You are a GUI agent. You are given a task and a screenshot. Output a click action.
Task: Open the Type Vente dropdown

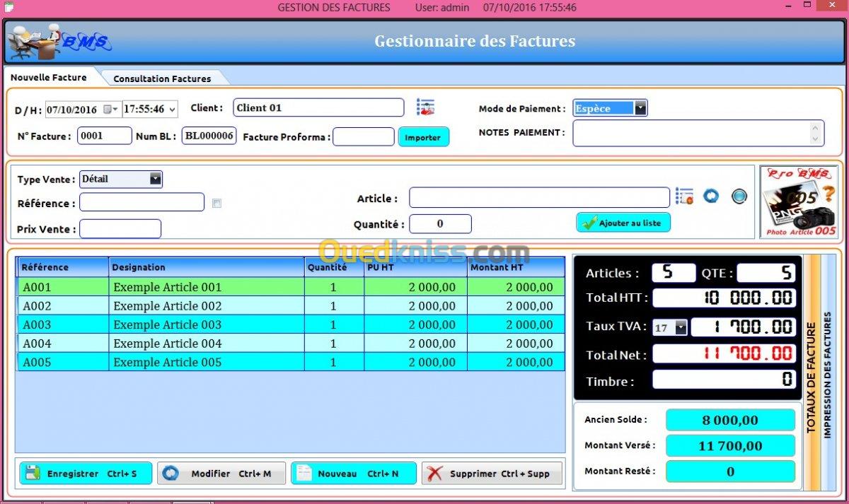[156, 180]
